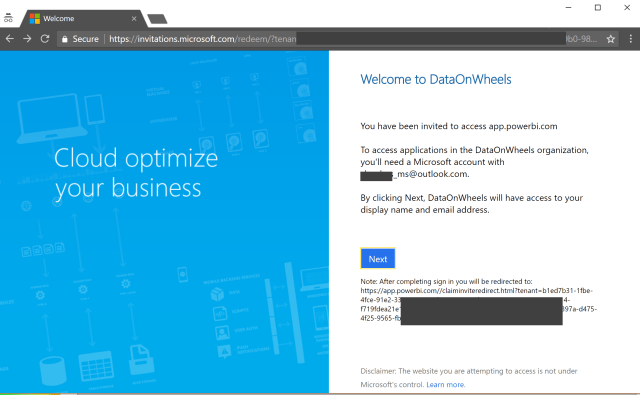
Task: Select the Welcome browser tab
Action: tap(84, 19)
